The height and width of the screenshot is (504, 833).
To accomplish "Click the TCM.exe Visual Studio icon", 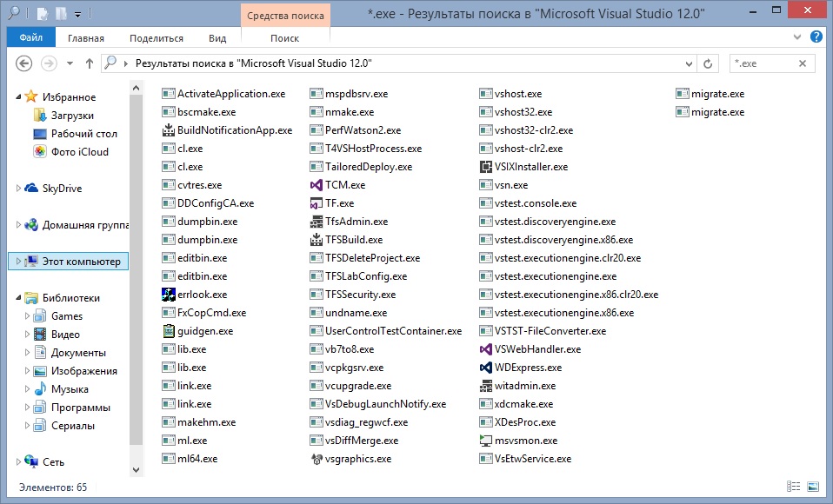I will click(x=317, y=185).
